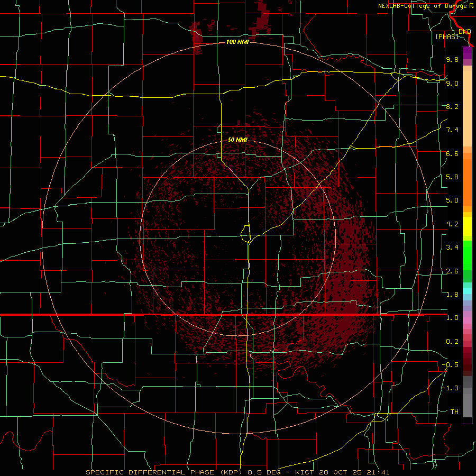Select the 9.0 value on the color scale
This screenshot has width=476, height=476.
[452, 83]
